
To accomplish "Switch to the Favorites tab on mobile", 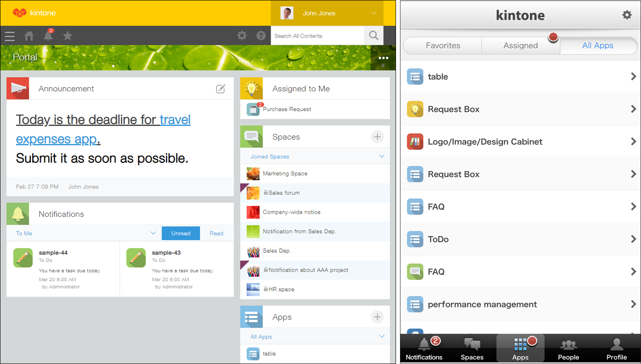I will click(x=442, y=45).
